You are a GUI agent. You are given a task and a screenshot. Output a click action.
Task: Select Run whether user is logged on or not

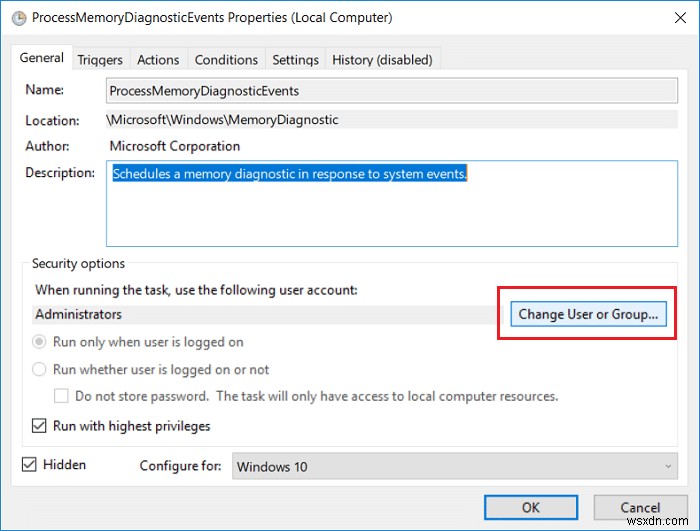pyautogui.click(x=39, y=369)
